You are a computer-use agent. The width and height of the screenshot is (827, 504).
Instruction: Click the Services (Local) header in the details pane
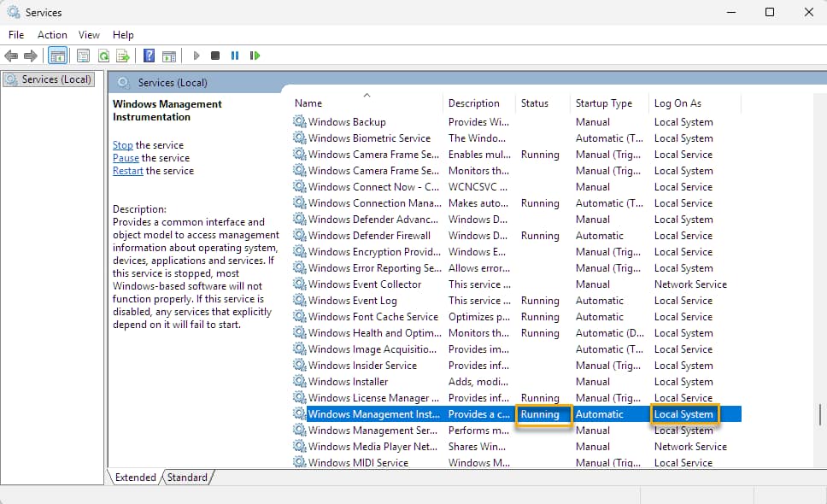(x=173, y=83)
